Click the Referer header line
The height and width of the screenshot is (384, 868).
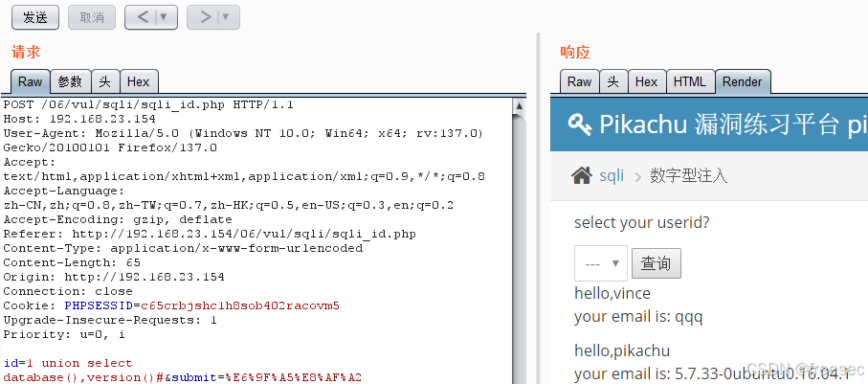[x=210, y=234]
